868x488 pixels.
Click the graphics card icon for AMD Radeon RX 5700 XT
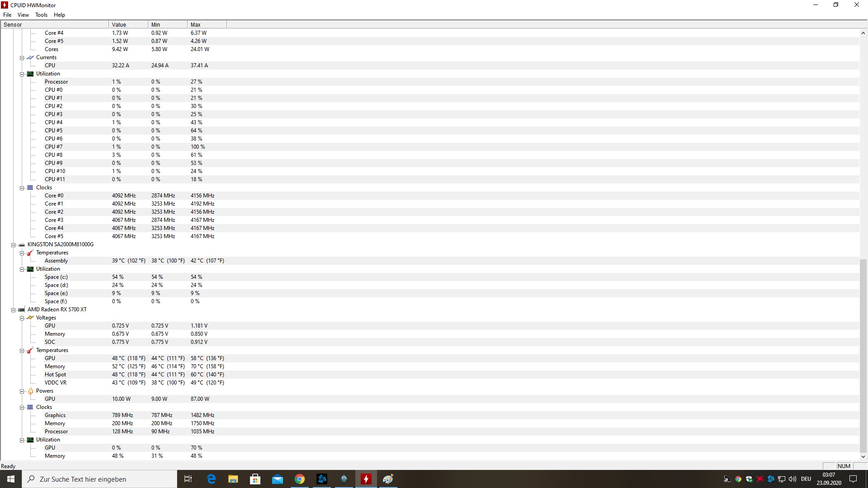tap(21, 310)
